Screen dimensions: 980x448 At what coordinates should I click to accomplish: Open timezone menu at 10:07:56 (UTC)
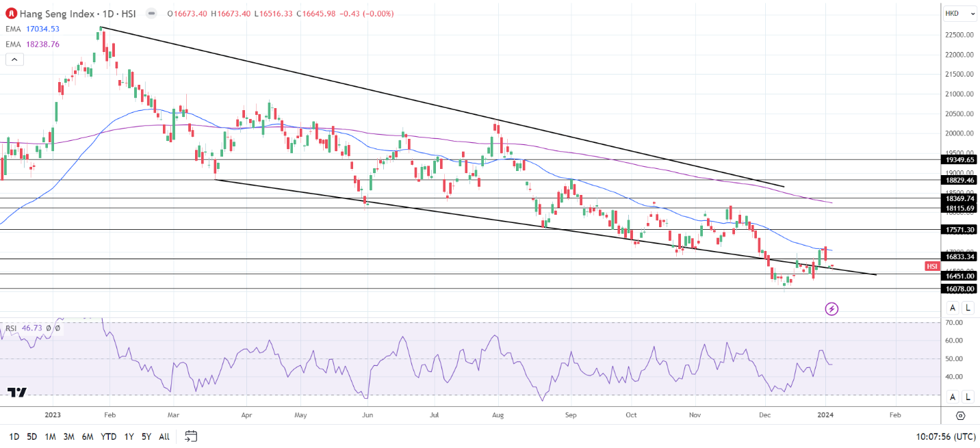946,436
